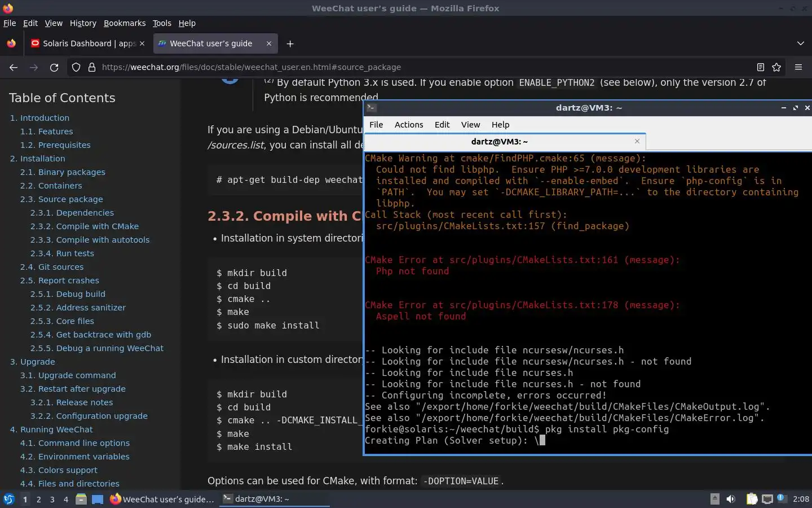The image size is (812, 508).
Task: Open the terminal File menu
Action: (376, 125)
